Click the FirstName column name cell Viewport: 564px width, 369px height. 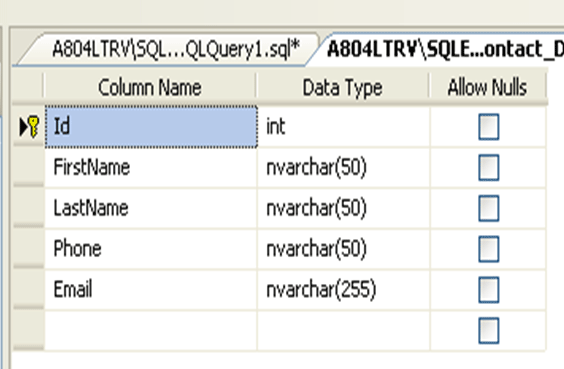coord(151,167)
